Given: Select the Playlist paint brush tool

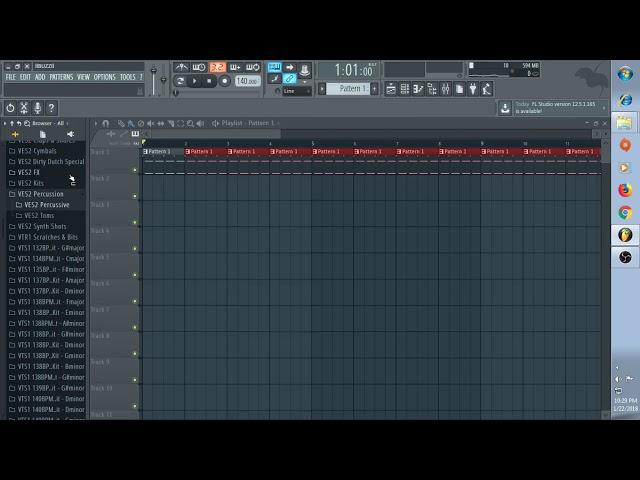Looking at the screenshot, I should pyautogui.click(x=131, y=123).
